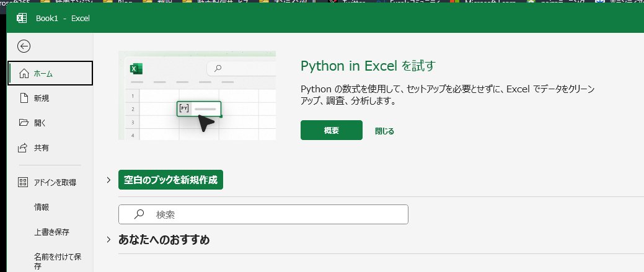Dismiss the Python banner via 閉じる
The height and width of the screenshot is (272, 644).
click(384, 131)
